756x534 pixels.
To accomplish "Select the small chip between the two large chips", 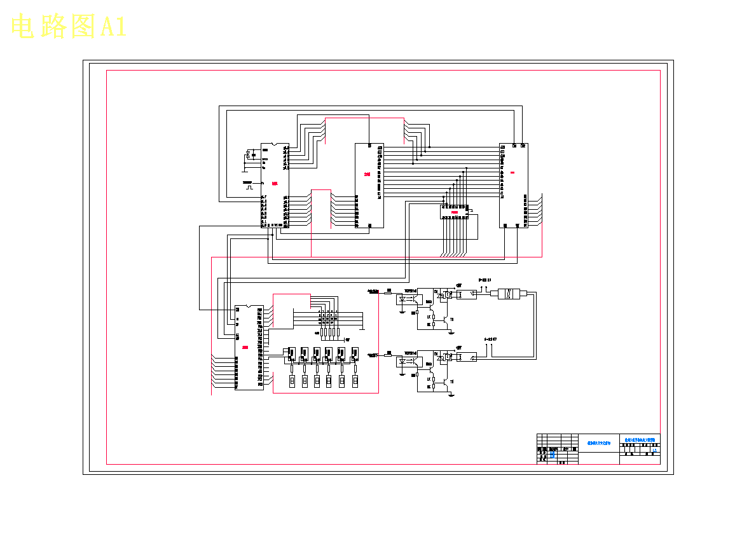I will 454,212.
